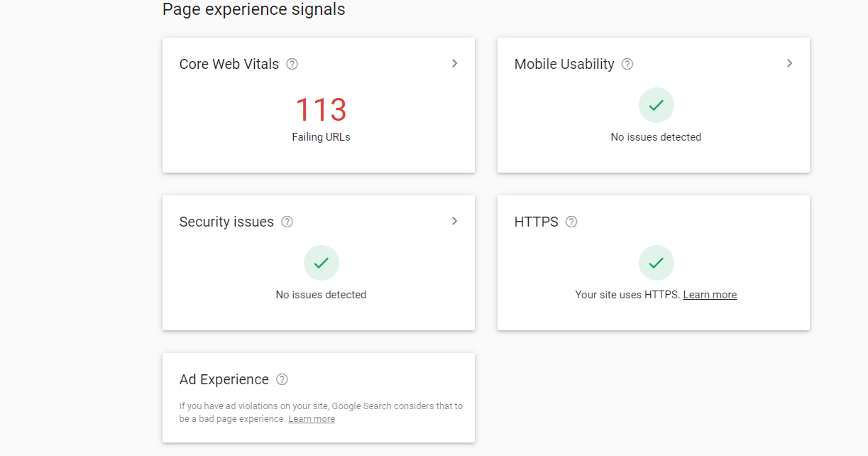Click the red 113 failing URLs count
The width and height of the screenshot is (868, 456).
point(321,110)
